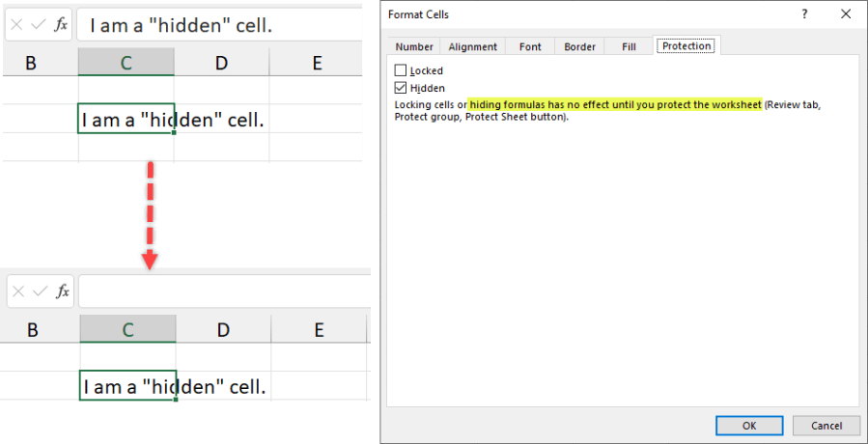868x444 pixels.
Task: Select the Border tab
Action: [x=579, y=46]
